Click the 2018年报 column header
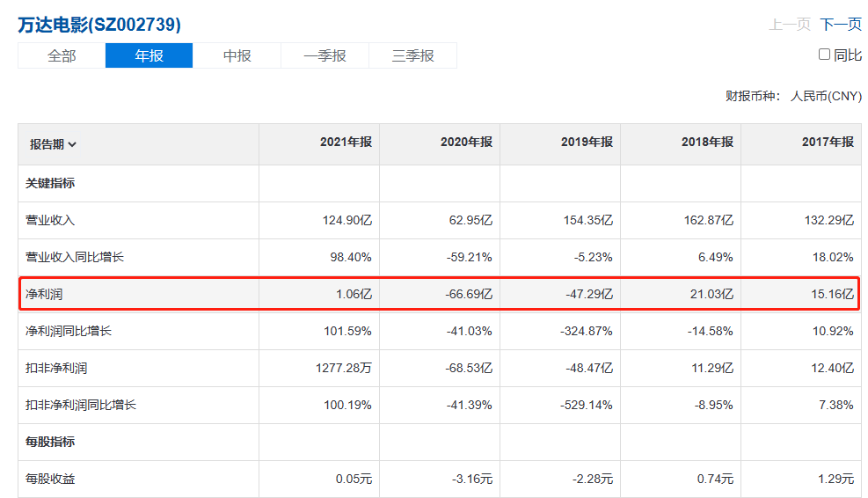This screenshot has height=498, width=868. (x=707, y=143)
